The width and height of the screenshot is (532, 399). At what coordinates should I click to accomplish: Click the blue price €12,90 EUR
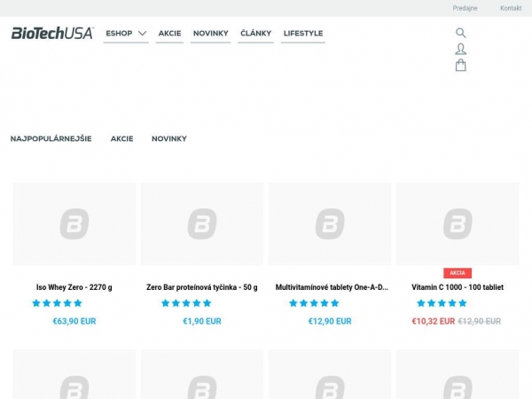(330, 321)
